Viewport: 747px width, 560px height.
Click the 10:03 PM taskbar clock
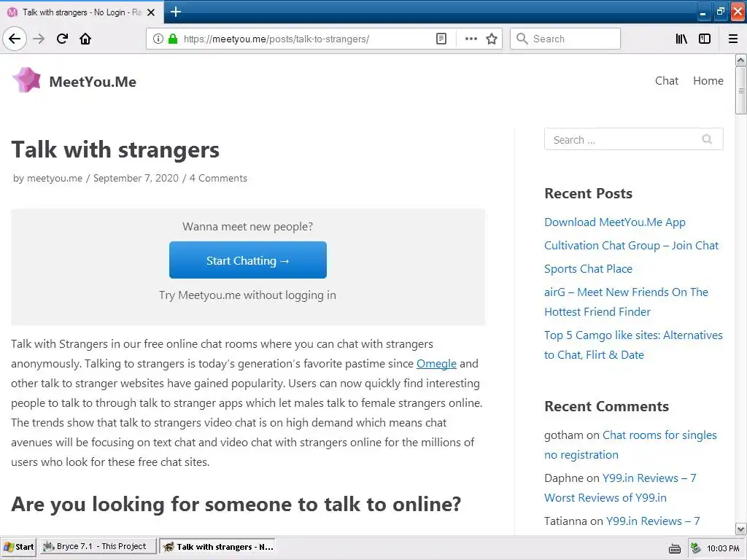pos(723,548)
